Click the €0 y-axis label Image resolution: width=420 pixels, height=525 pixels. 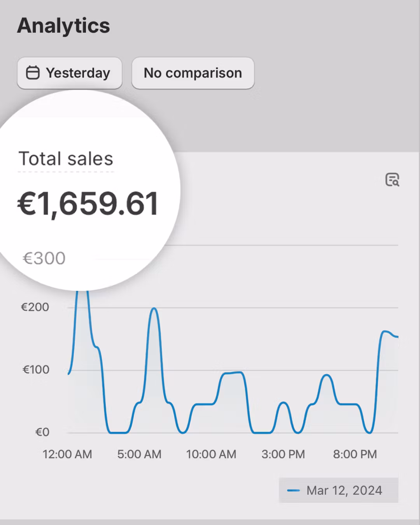pyautogui.click(x=42, y=432)
